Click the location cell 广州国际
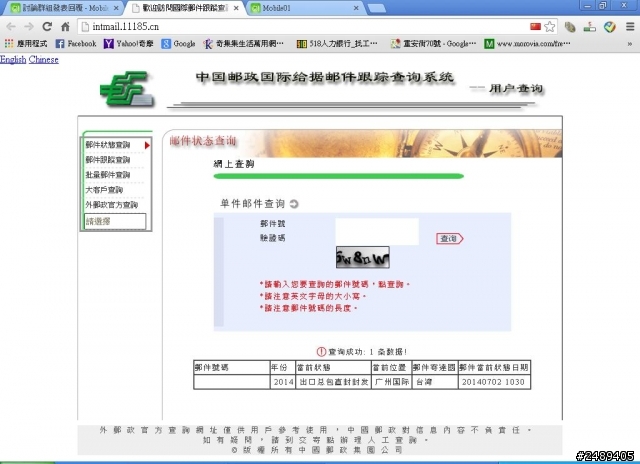Viewport: 640px width, 464px height. click(391, 382)
